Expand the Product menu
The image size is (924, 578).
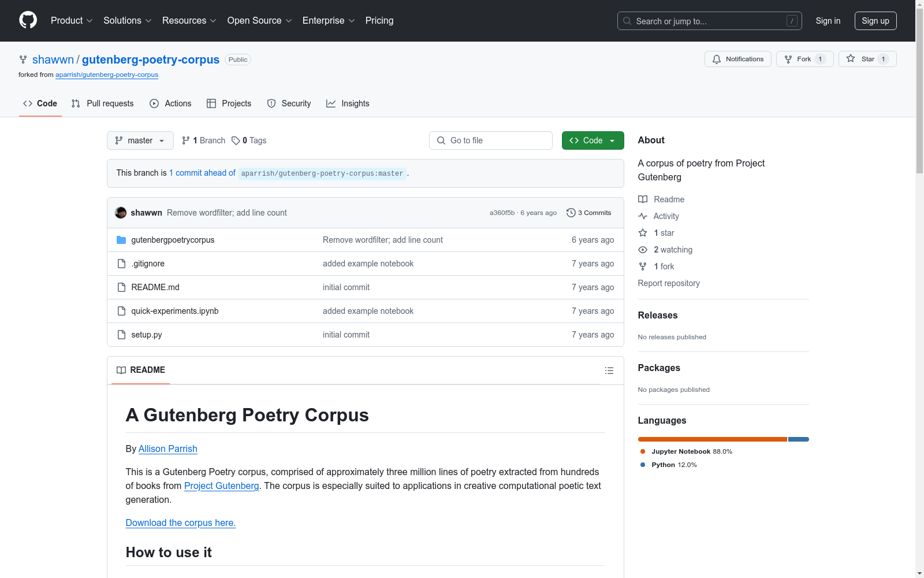[x=72, y=21]
